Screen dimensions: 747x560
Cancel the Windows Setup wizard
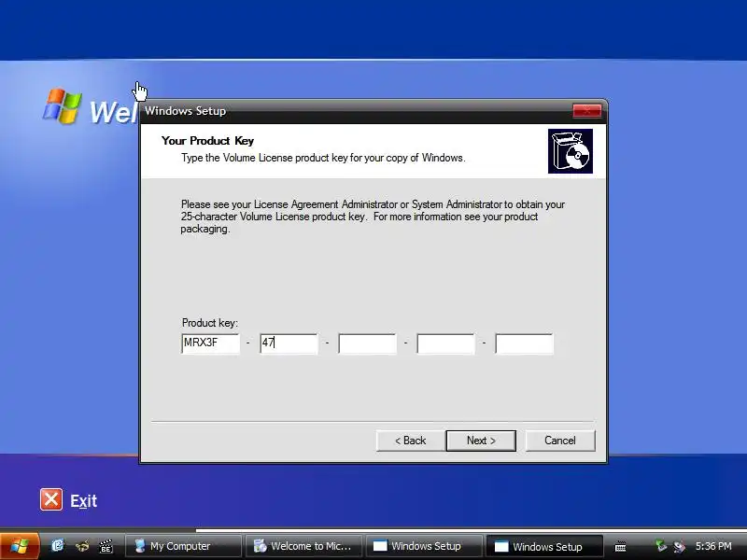point(560,441)
